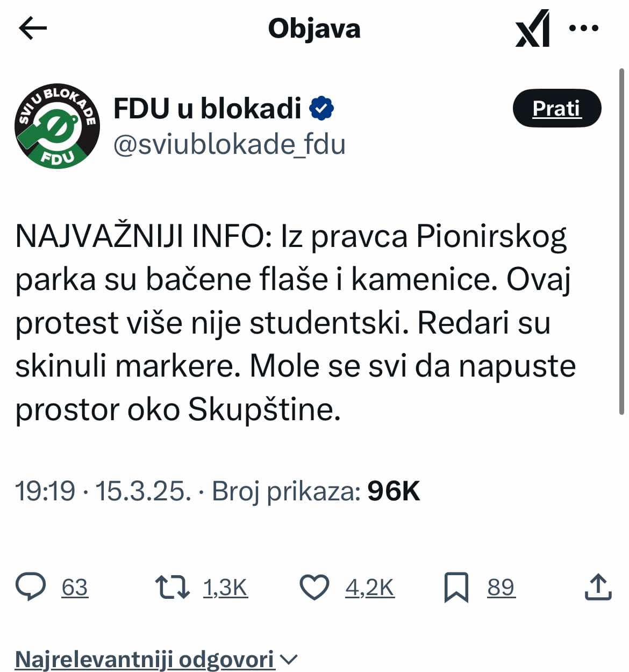Repost the post with the retweet icon
Screen dimensions: 629x672
point(172,587)
